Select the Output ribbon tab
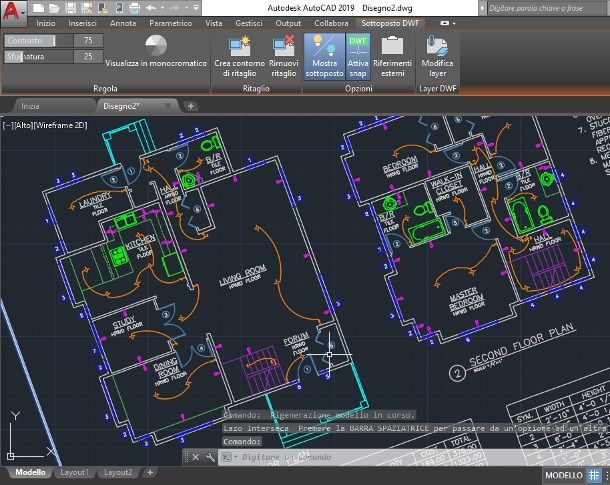 click(x=288, y=23)
